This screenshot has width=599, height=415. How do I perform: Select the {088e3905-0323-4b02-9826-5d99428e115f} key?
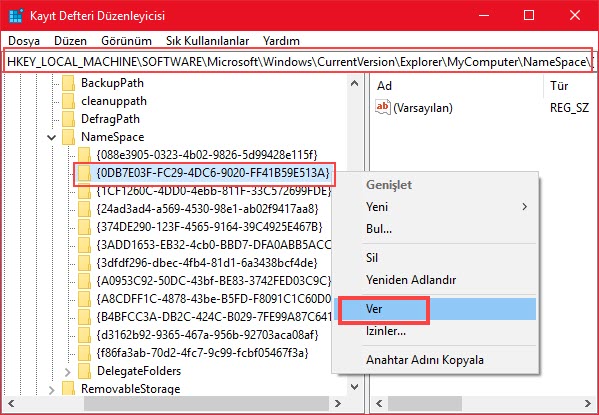click(x=207, y=155)
